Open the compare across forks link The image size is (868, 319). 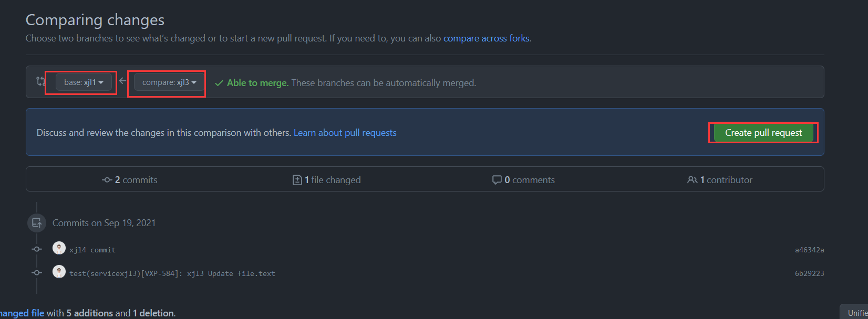(486, 38)
